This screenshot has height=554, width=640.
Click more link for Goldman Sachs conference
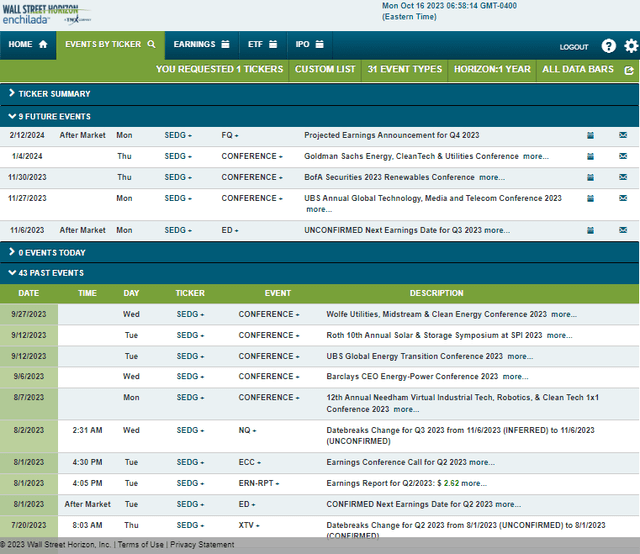coord(536,156)
